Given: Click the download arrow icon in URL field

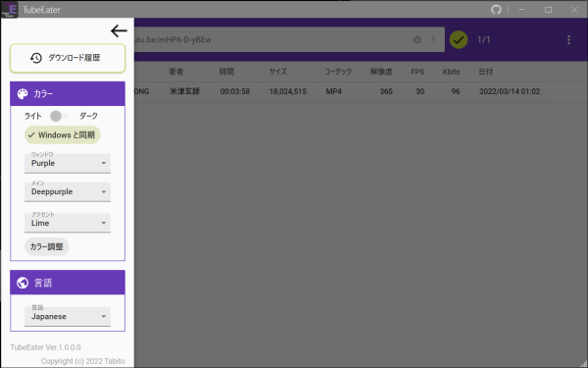Looking at the screenshot, I should 433,40.
